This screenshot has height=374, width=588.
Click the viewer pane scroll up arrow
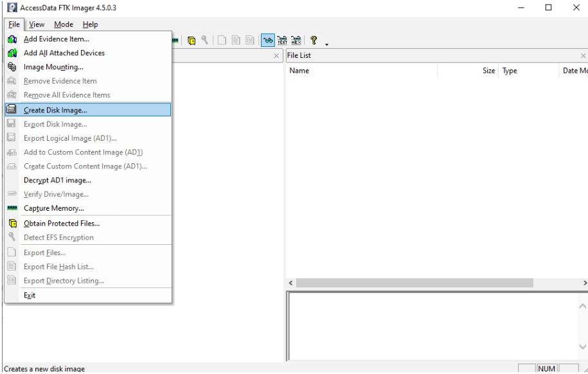pyautogui.click(x=582, y=306)
